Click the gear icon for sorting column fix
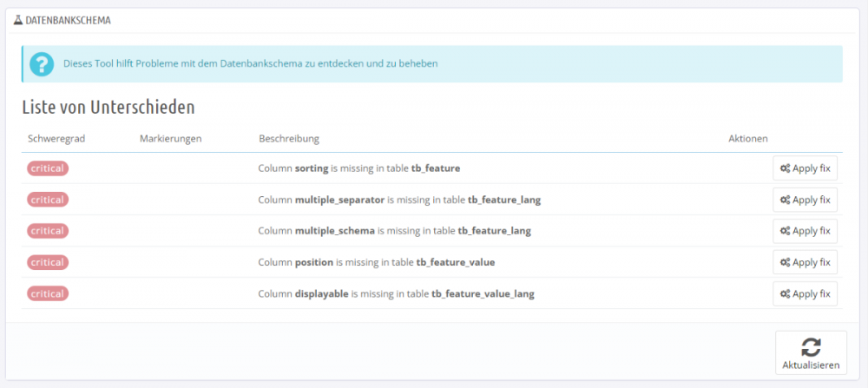This screenshot has width=868, height=388. [785, 168]
